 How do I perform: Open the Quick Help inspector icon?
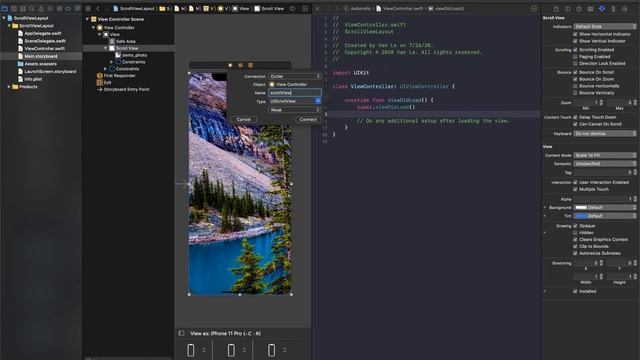[579, 9]
